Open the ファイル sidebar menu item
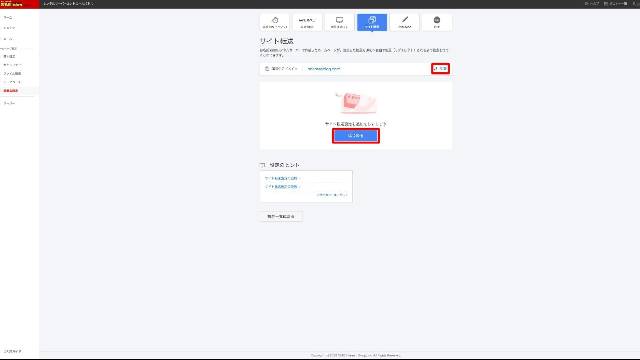The height and width of the screenshot is (360, 640). [12, 73]
